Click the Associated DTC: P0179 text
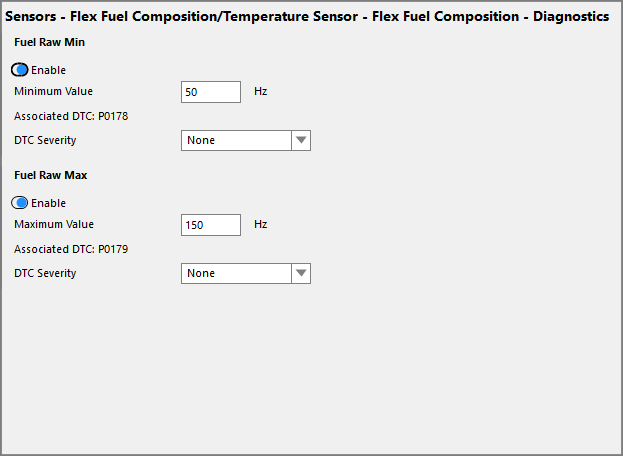This screenshot has width=623, height=456. [x=71, y=249]
